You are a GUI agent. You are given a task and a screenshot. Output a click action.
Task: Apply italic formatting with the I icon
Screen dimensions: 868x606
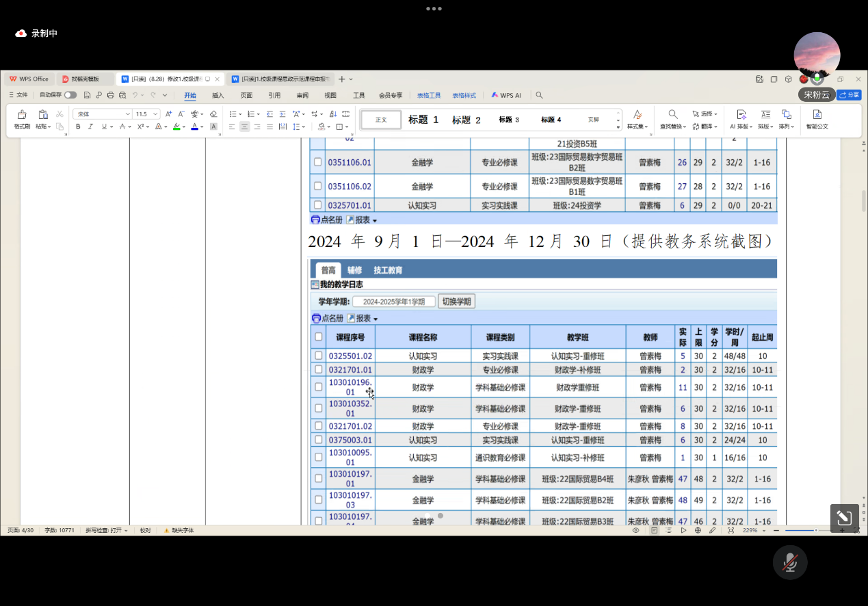click(x=91, y=127)
